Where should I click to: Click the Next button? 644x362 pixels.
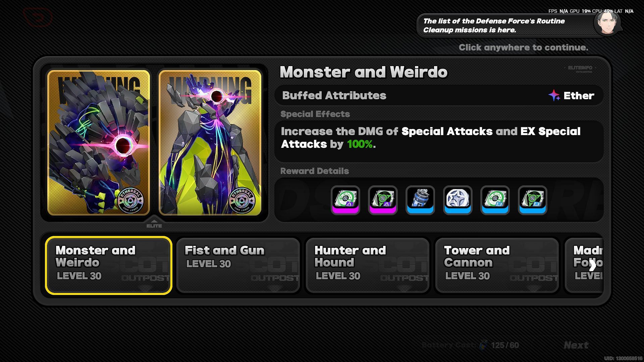click(576, 345)
